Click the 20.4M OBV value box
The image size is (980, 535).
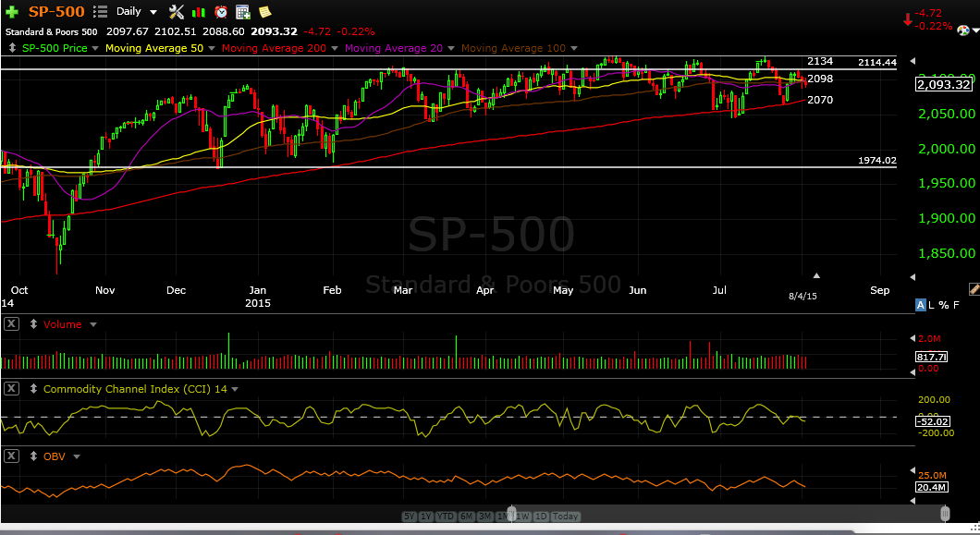932,487
